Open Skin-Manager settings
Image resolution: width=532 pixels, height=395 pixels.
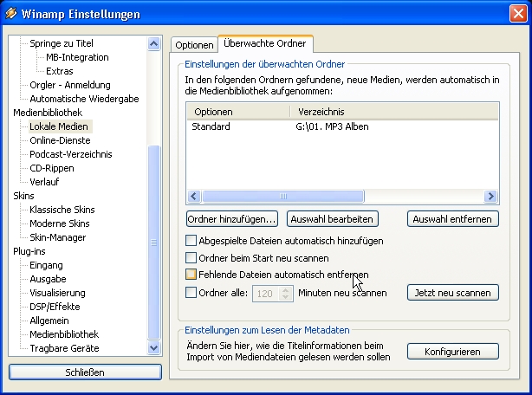tap(58, 237)
